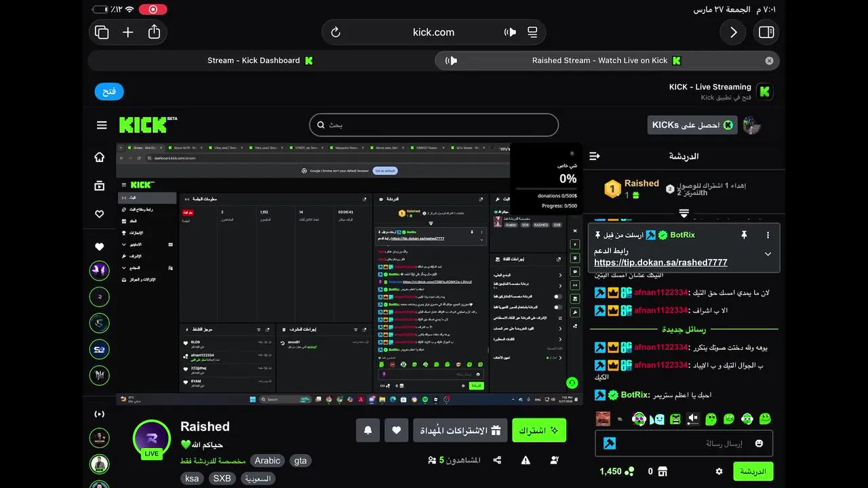Click الاشتراكات المُهداة gift subs button
The width and height of the screenshot is (868, 488).
[460, 430]
